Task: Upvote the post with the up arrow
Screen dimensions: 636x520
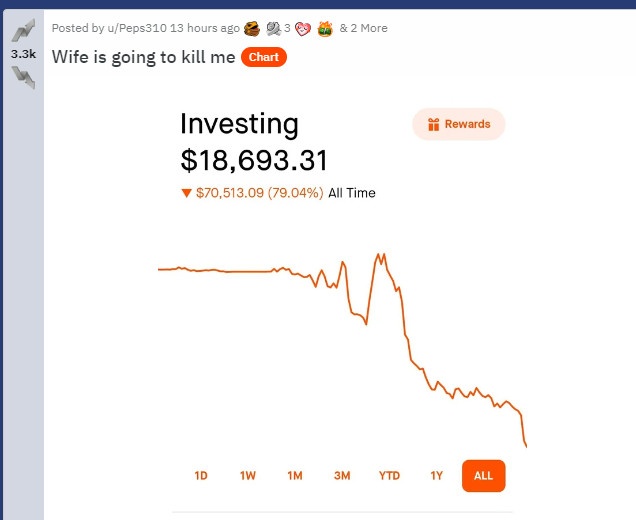Action: (x=22, y=30)
